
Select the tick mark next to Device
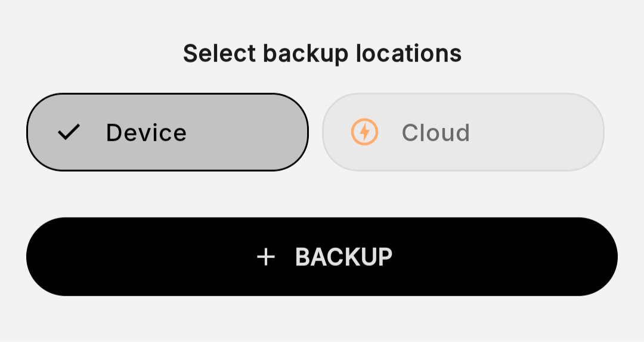[69, 132]
